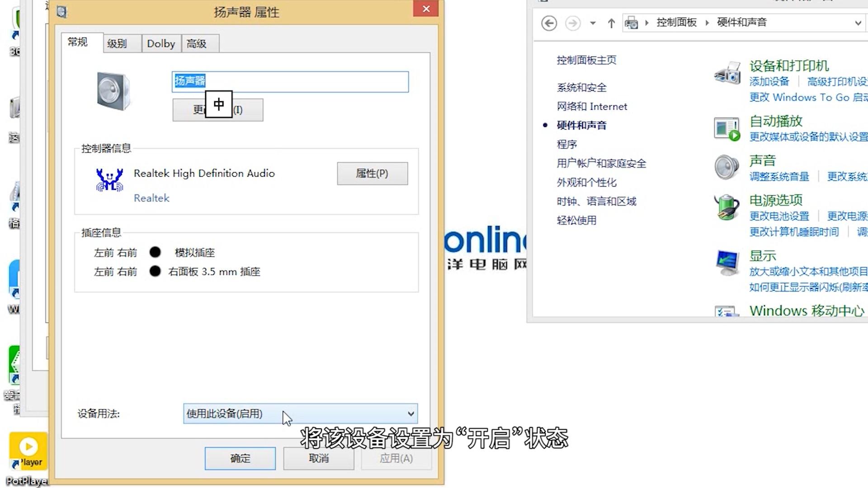Open controller 属性(P) button

(x=372, y=174)
